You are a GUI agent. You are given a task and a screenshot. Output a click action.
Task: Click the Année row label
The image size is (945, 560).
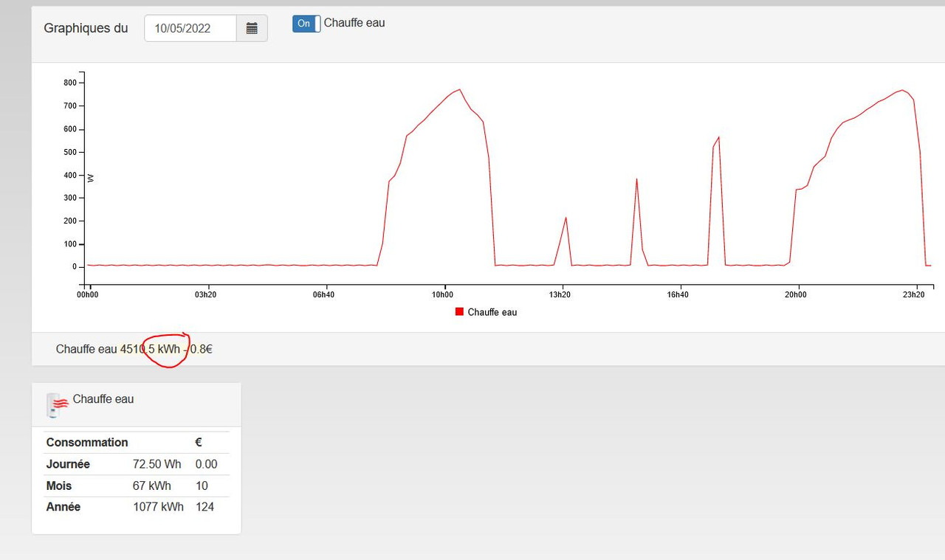[x=63, y=507]
